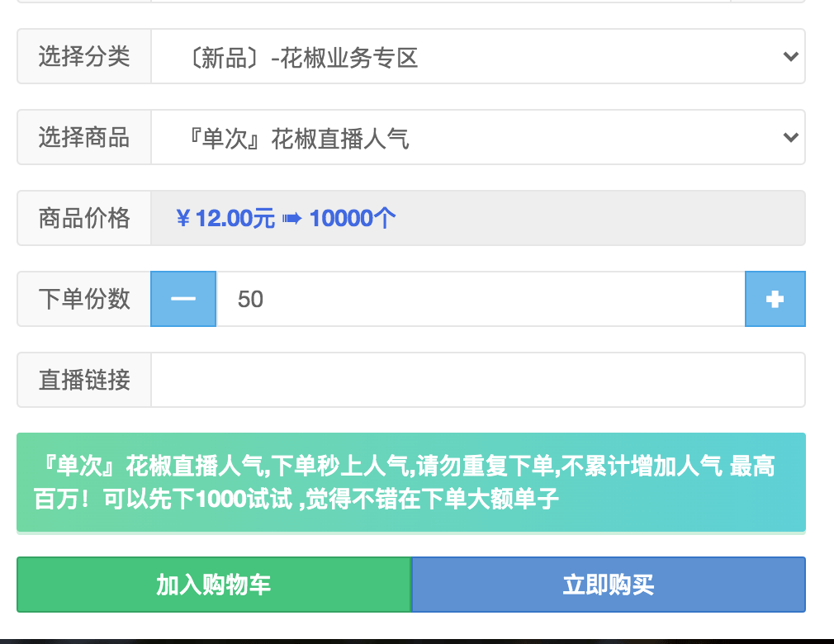Click the 立即购买 button
This screenshot has width=834, height=644.
pos(607,584)
